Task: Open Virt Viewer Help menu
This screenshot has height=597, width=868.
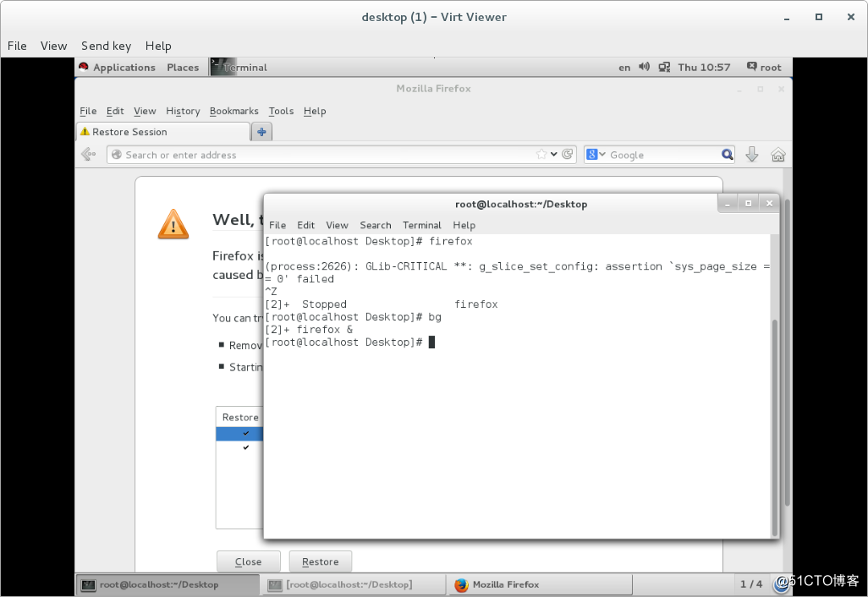Action: pyautogui.click(x=158, y=46)
